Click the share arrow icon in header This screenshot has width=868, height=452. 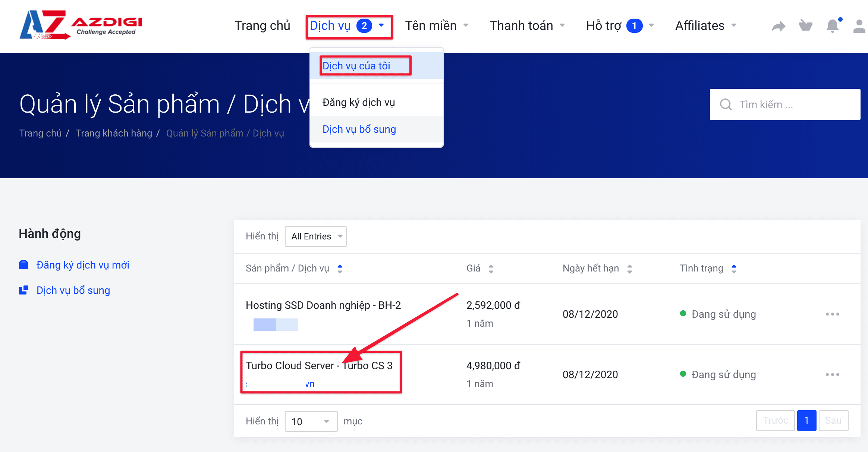click(779, 26)
